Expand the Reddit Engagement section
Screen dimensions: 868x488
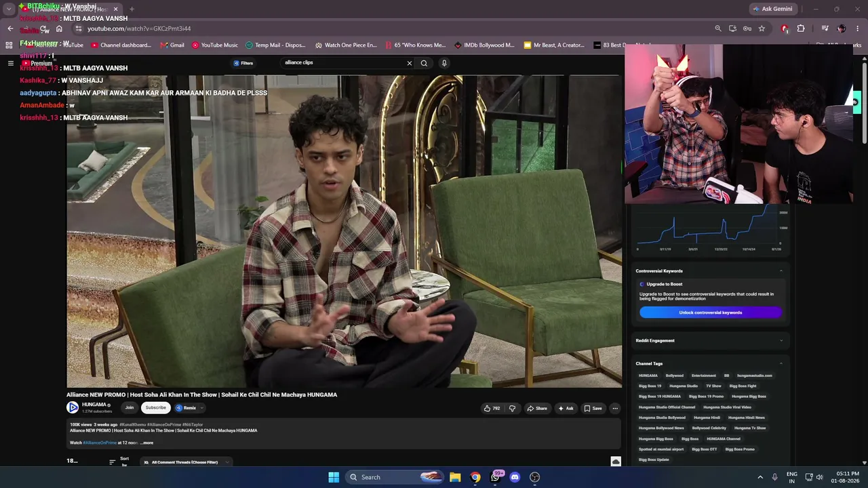tap(781, 340)
